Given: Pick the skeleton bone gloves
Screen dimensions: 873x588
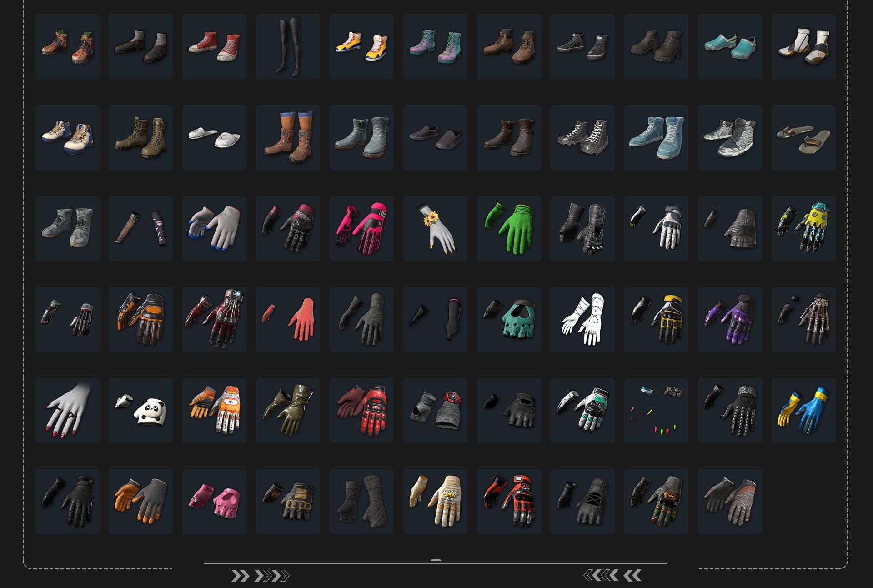Looking at the screenshot, I should coord(803,319).
